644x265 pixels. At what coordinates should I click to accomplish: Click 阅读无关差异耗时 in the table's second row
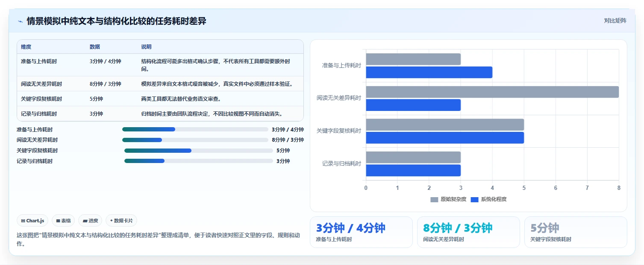pos(41,84)
